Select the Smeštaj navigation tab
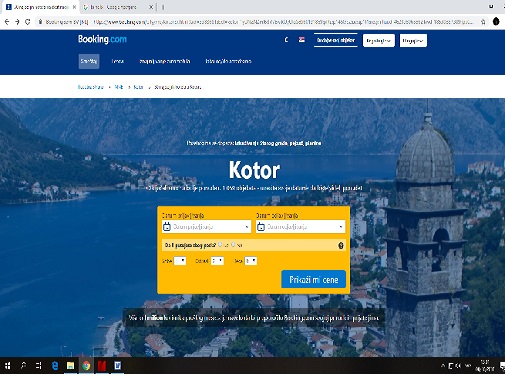505x375 pixels. coord(89,61)
